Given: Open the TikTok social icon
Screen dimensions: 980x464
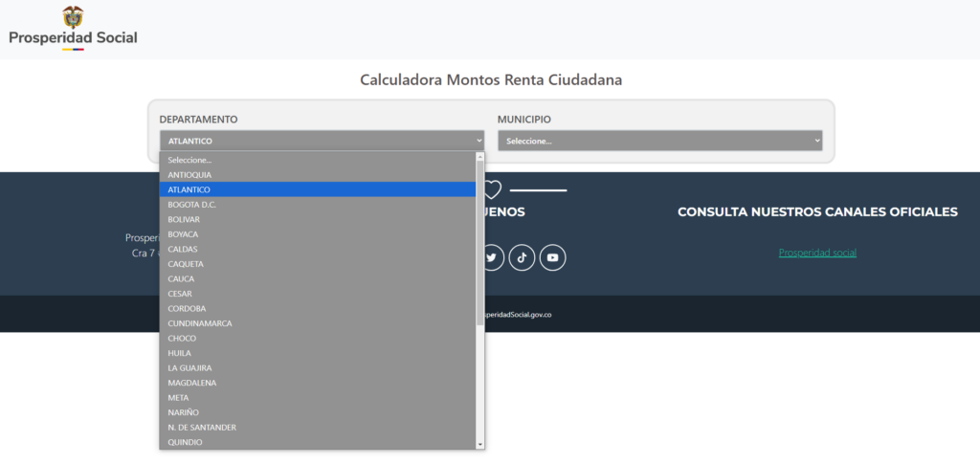Looking at the screenshot, I should (x=522, y=258).
